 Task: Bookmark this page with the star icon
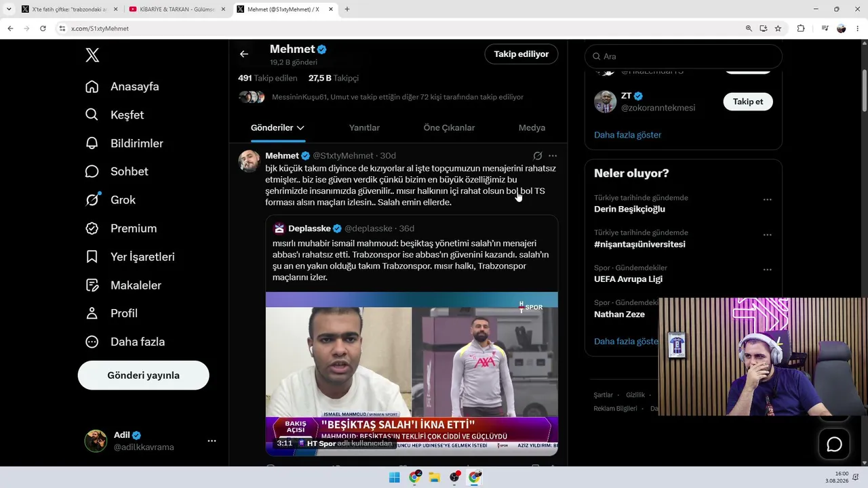pos(778,28)
